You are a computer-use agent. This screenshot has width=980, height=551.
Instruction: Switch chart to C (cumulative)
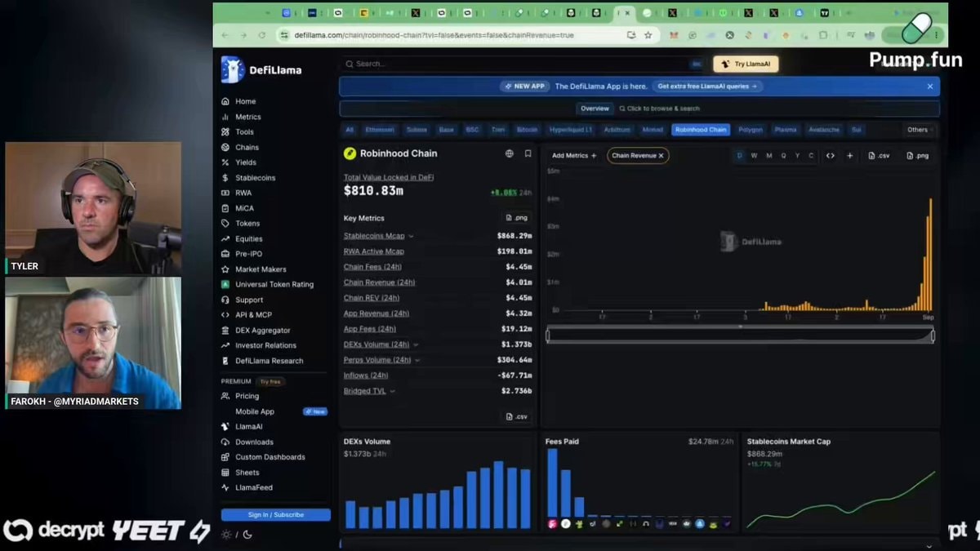pos(811,155)
